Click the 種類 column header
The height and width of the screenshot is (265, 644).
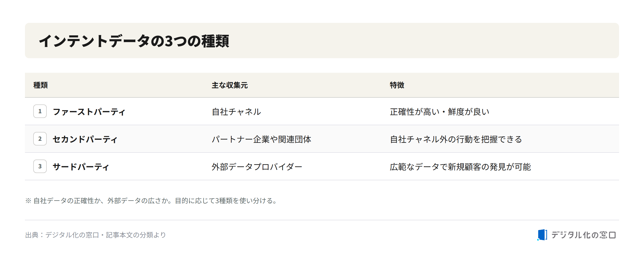coord(41,85)
